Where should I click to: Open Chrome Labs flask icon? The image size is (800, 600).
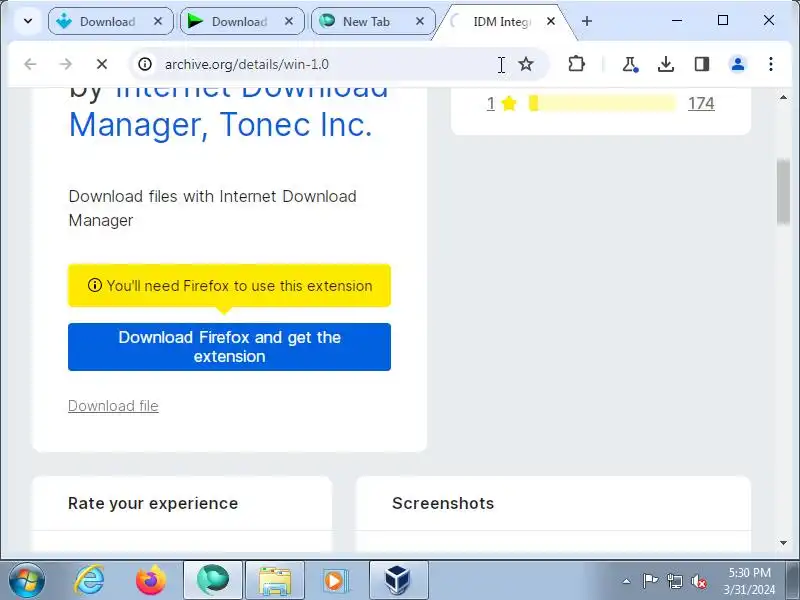[x=630, y=64]
